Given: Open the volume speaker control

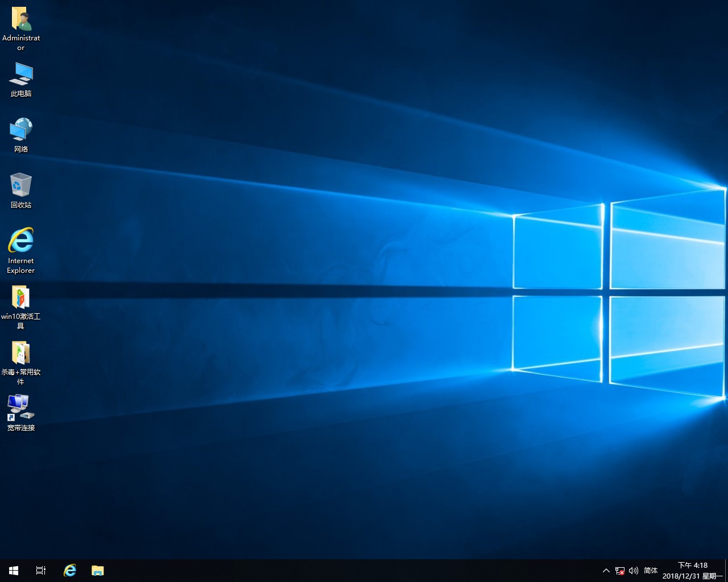Looking at the screenshot, I should coord(634,571).
